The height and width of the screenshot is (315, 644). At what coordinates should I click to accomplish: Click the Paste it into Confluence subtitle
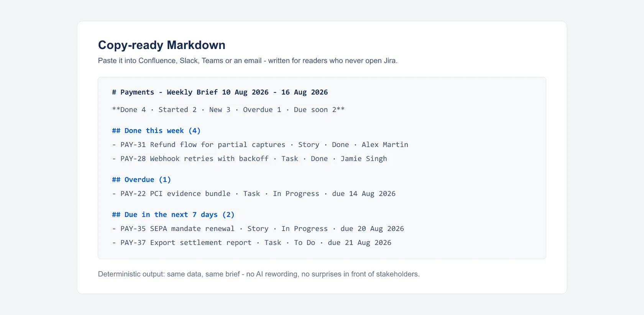[x=248, y=61]
